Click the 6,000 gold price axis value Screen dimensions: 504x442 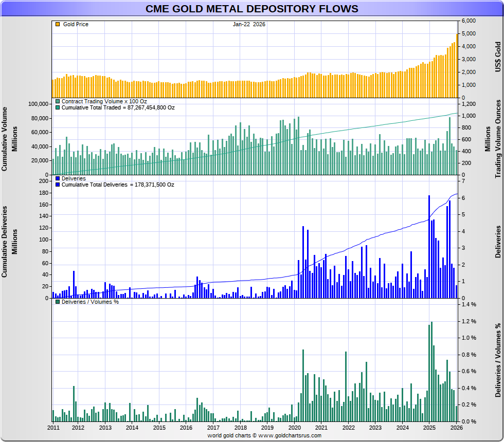(469, 21)
